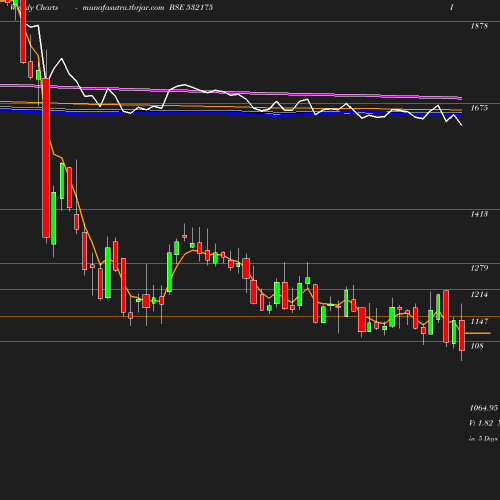
Task: Click the 1675 price level label
Action: (479, 108)
